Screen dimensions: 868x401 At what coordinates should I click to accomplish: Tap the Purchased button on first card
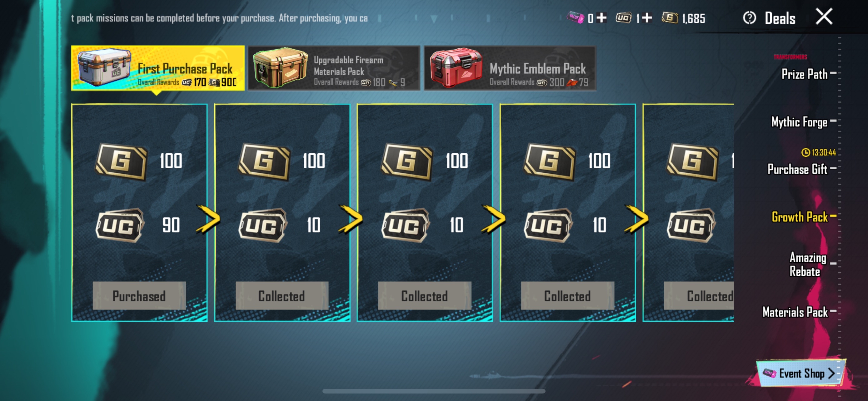(x=139, y=296)
